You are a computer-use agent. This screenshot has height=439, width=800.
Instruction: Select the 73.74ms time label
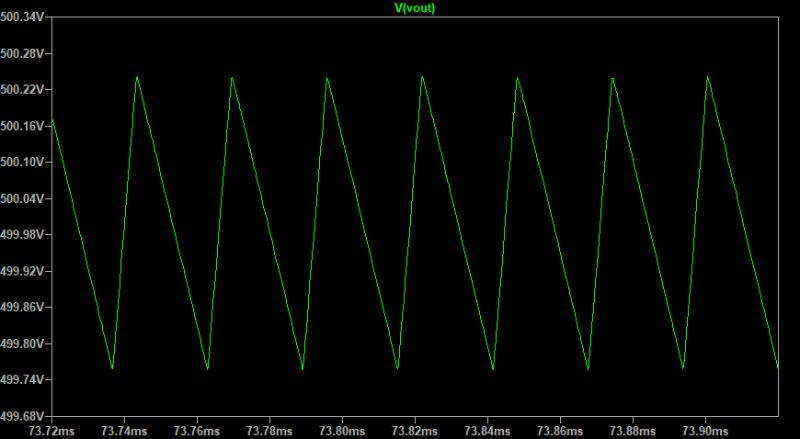pyautogui.click(x=124, y=431)
